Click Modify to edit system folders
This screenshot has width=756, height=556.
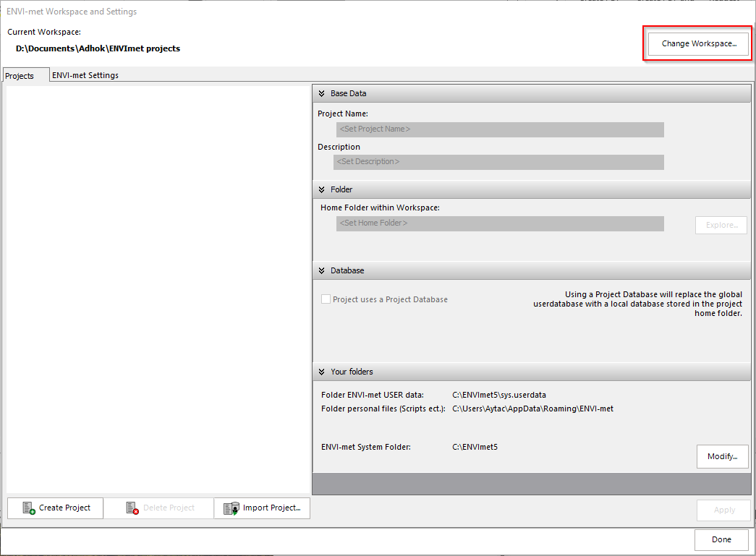[722, 456]
